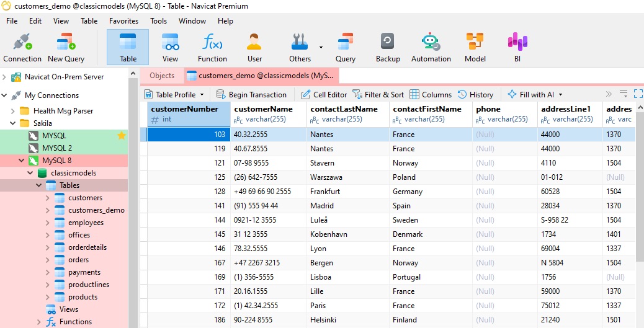Select the customers table in tree
Screen dimensions: 644x328
pos(86,198)
